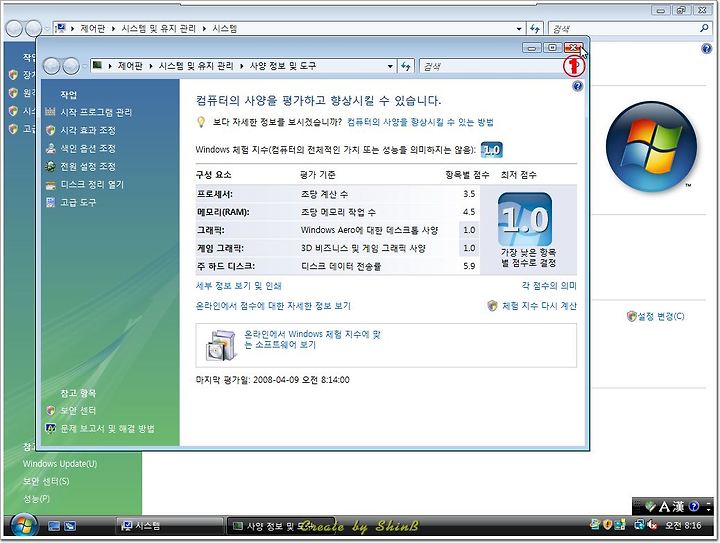
Task: Click the security alert shield tray icon
Action: pyautogui.click(x=607, y=525)
